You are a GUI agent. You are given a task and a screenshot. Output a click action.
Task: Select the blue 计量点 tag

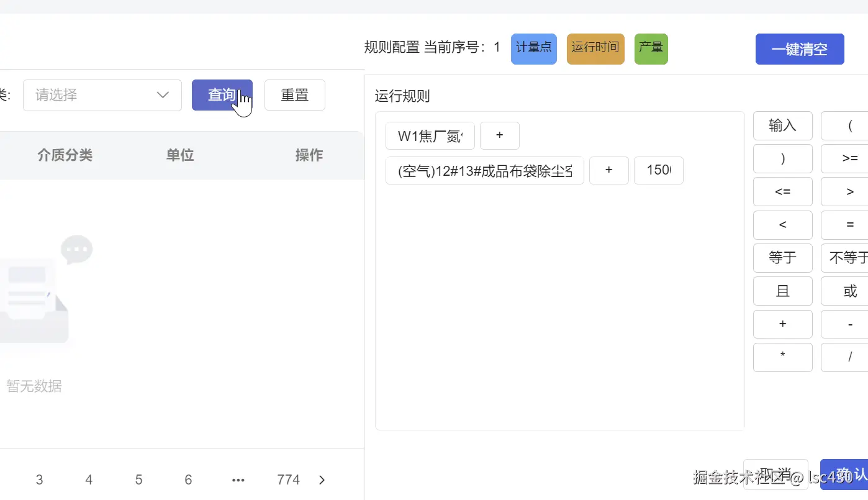(x=534, y=49)
